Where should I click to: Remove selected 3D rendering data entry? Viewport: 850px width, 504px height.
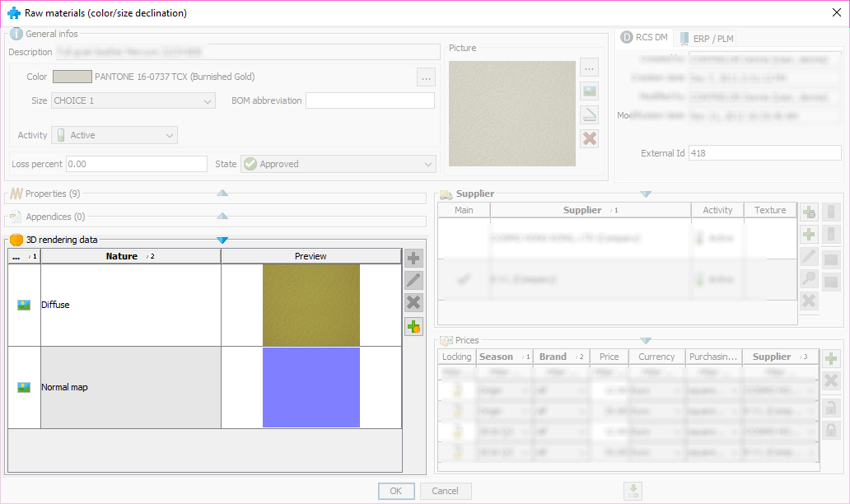(x=413, y=302)
